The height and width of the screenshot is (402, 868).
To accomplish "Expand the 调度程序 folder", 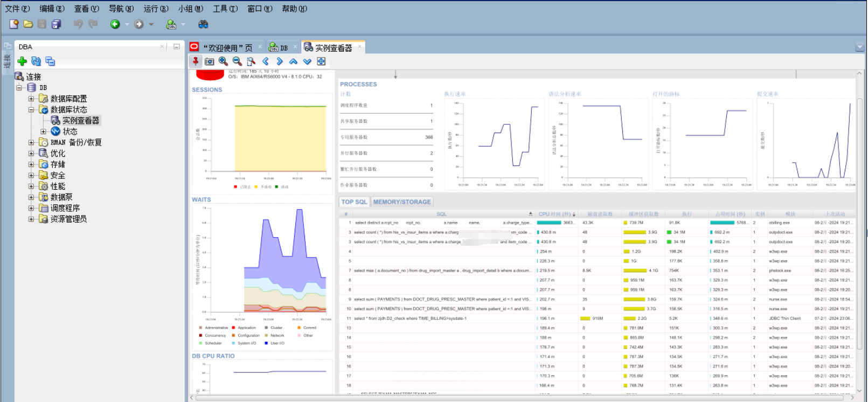I will (31, 208).
